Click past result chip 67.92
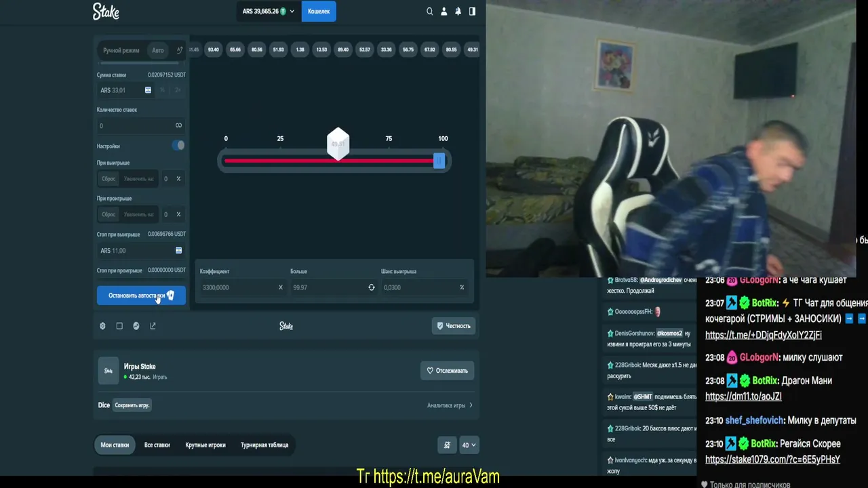 pos(429,49)
